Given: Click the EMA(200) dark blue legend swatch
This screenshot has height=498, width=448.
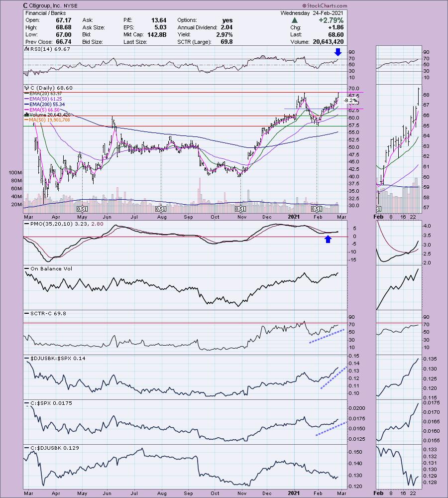Looking at the screenshot, I should click(27, 104).
